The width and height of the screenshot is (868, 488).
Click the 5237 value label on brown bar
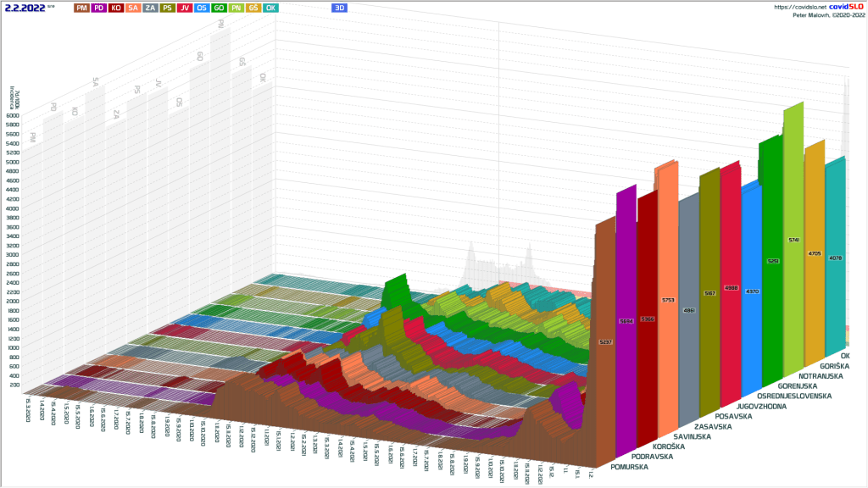(x=605, y=342)
